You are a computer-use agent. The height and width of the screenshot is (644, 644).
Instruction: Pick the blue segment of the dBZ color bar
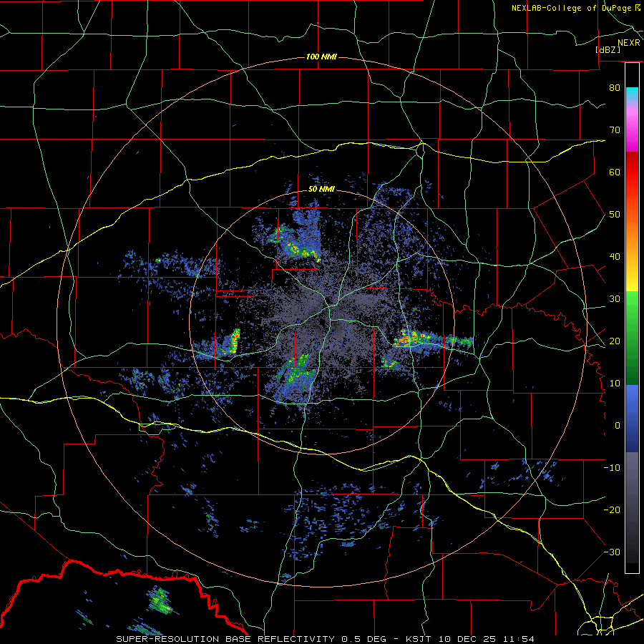(x=632, y=419)
